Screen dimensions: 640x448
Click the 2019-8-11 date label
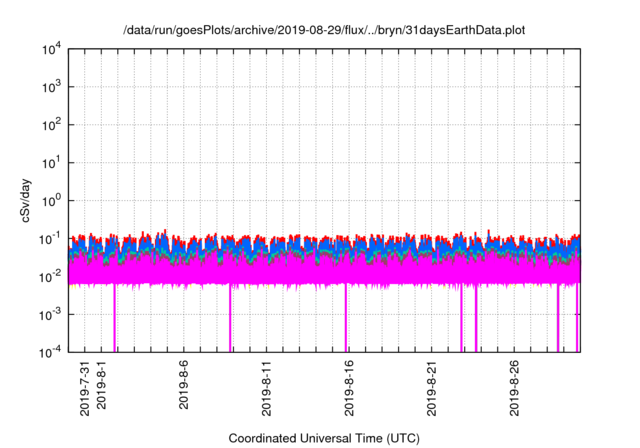pos(266,388)
